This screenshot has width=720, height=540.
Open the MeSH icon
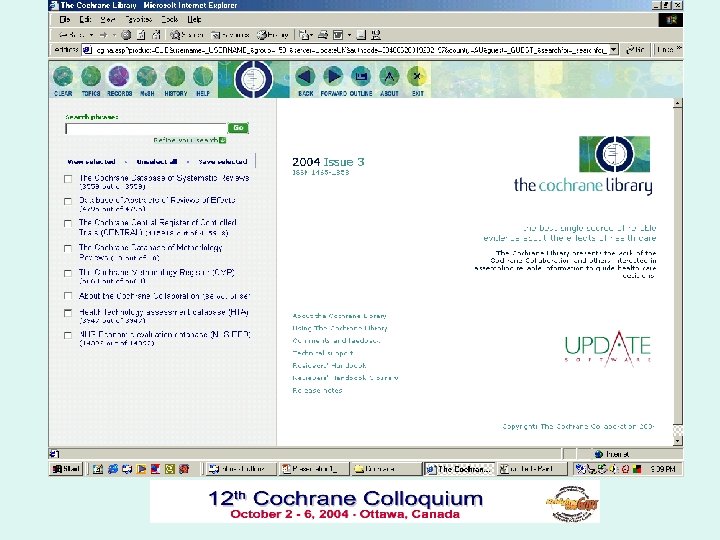(147, 76)
